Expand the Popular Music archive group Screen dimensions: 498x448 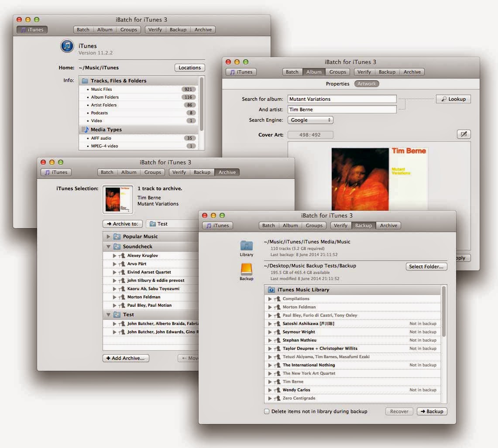[108, 236]
